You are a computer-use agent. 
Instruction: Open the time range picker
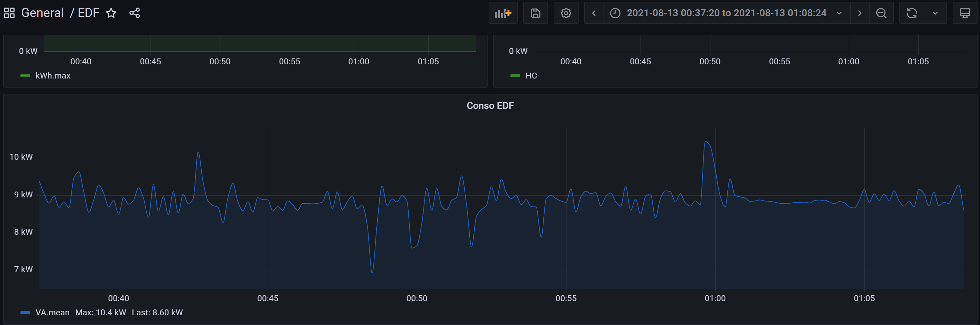pos(727,13)
